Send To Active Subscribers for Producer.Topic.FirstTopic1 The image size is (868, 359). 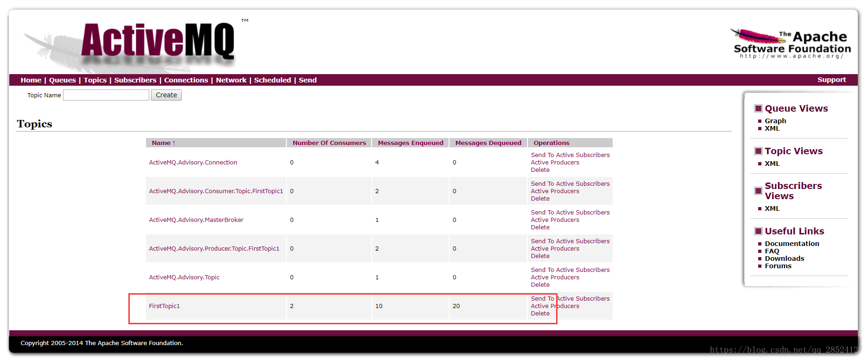tap(570, 241)
